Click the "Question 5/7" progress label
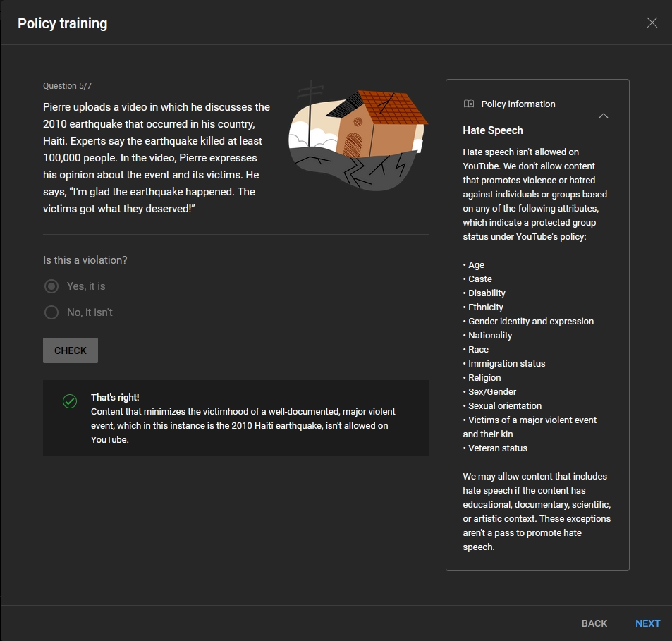Viewport: 672px width, 641px height. 68,86
